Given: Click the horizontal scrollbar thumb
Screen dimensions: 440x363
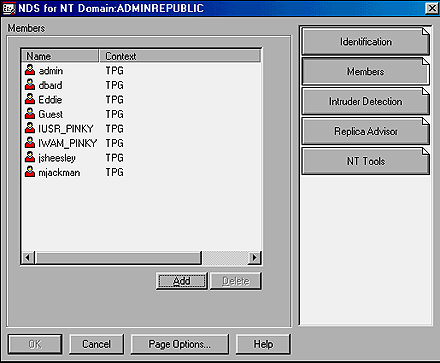Looking at the screenshot, I should pos(118,258).
